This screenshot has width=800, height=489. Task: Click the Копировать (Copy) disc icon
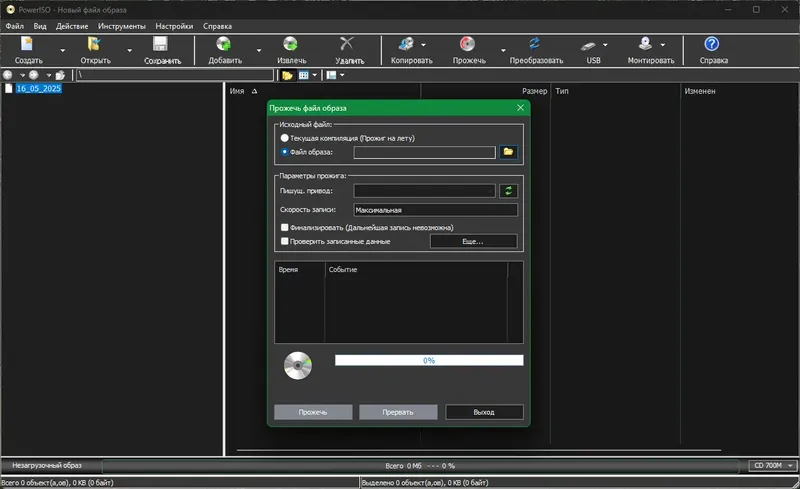point(407,44)
